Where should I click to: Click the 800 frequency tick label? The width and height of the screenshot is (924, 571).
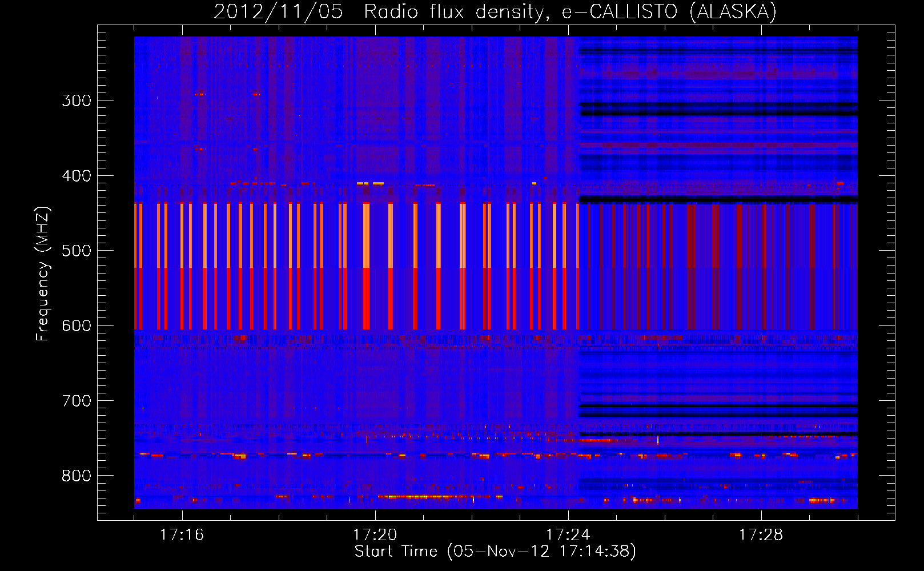click(x=77, y=476)
